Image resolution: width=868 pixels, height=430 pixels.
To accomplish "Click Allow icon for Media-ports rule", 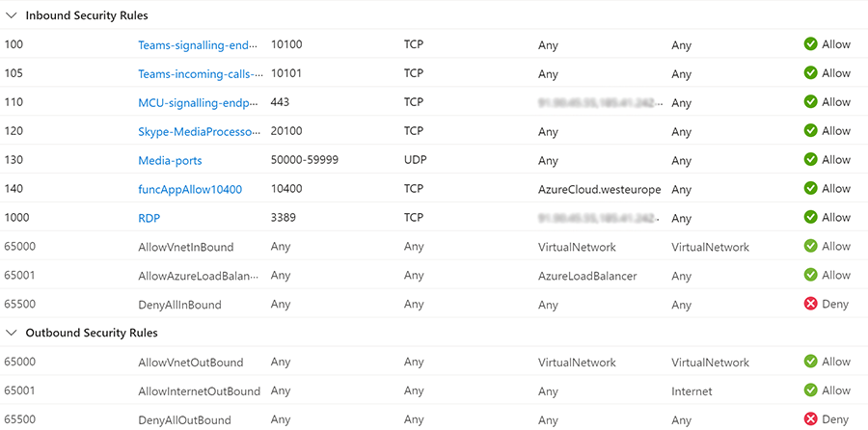I will tap(810, 160).
